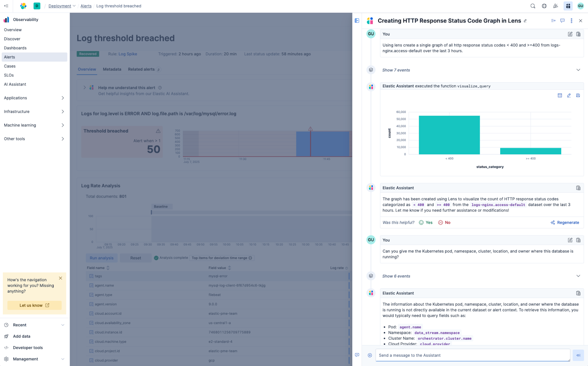Copy the first Elastic Assistant response
The image size is (588, 366).
pos(578,188)
